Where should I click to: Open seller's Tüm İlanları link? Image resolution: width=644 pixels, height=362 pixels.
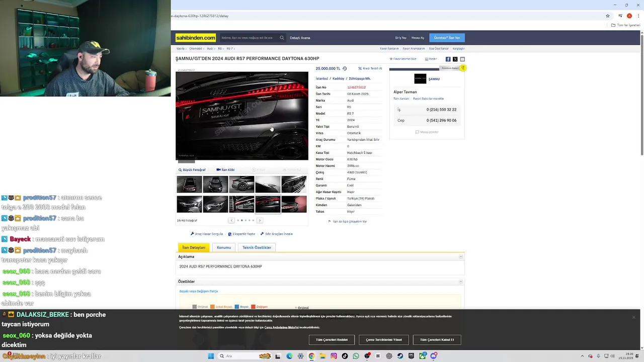tap(401, 99)
